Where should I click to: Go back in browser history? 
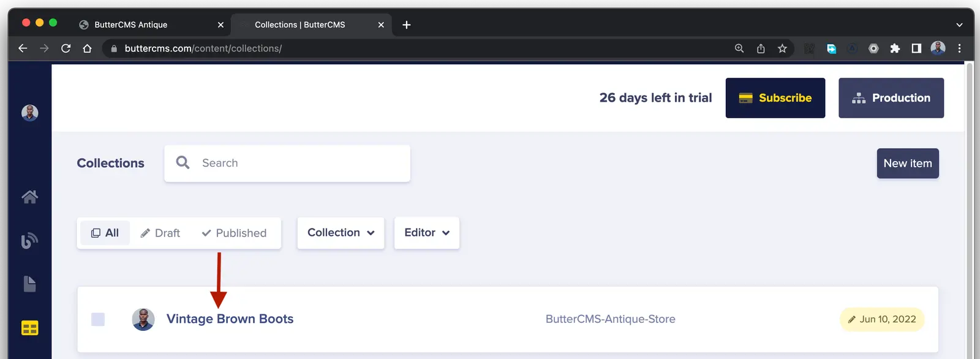[x=23, y=48]
